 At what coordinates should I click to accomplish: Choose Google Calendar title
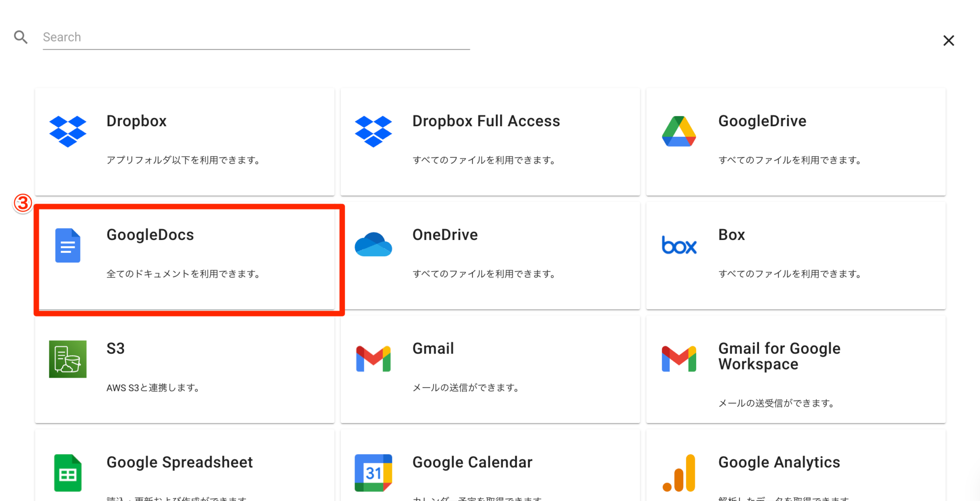472,462
